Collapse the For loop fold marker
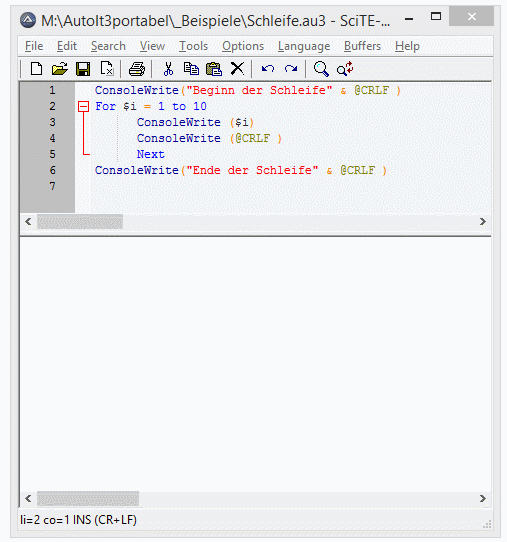The image size is (507, 542). 84,106
